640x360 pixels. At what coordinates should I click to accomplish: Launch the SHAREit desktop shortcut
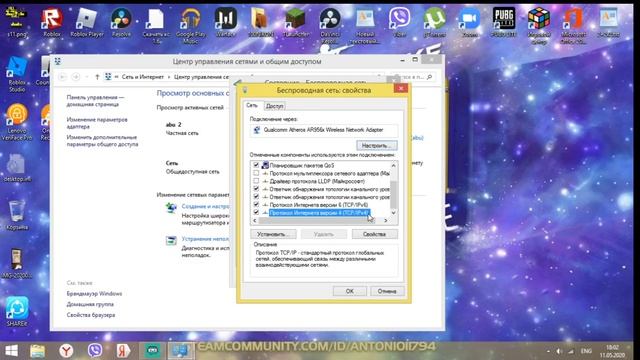[x=17, y=311]
